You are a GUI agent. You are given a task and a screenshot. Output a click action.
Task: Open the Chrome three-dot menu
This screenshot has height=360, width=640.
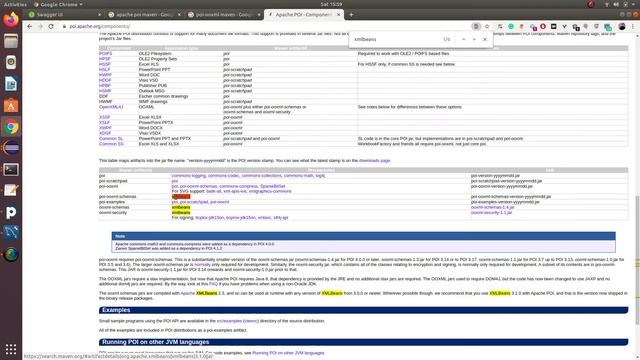click(633, 26)
